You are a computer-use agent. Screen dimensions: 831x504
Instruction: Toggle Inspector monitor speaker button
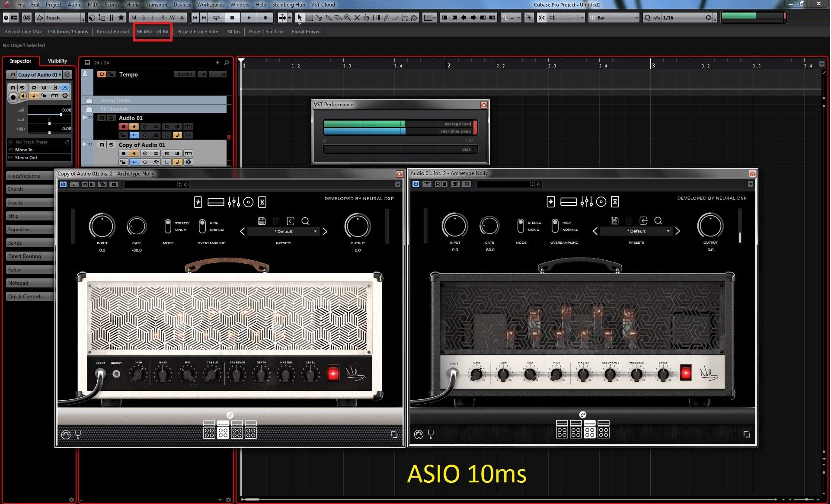pyautogui.click(x=23, y=96)
